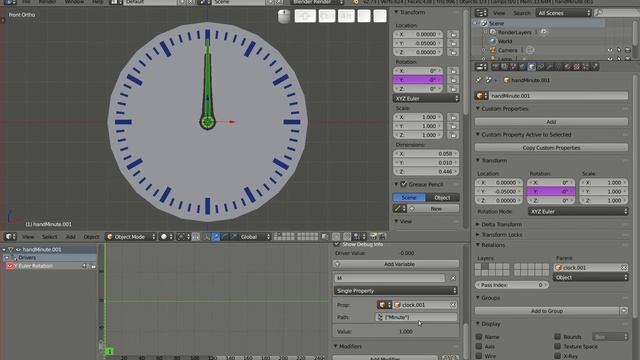Open the Add menu in viewport header
640x360 pixels.
pyautogui.click(x=71, y=237)
